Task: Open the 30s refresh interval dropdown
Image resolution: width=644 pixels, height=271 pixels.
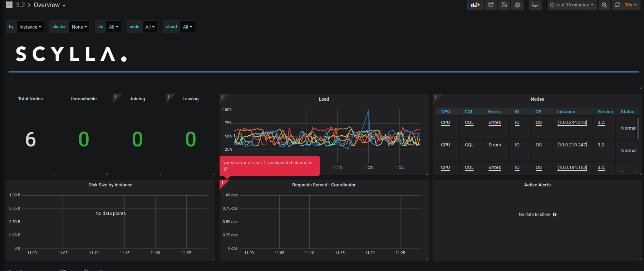Action: click(x=631, y=5)
